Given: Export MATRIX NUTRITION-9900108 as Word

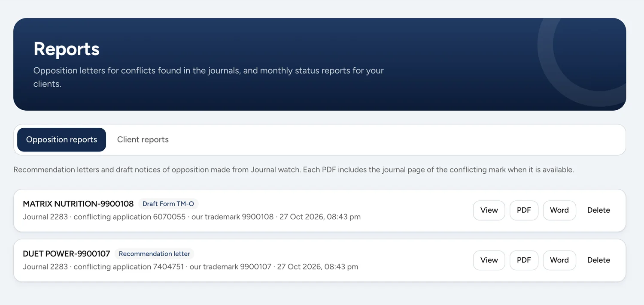Looking at the screenshot, I should tap(559, 210).
